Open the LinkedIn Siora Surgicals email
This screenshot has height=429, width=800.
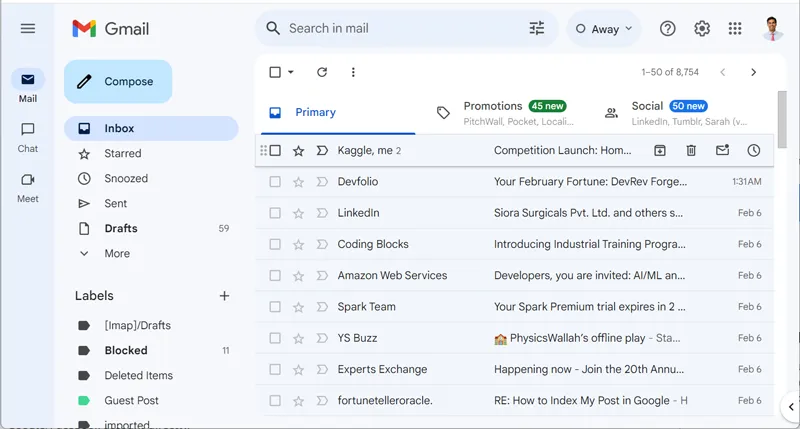click(515, 213)
